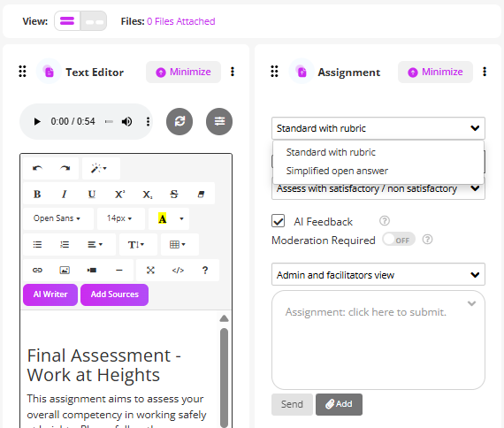Click the Bold formatting icon
This screenshot has height=428, width=504.
(37, 195)
